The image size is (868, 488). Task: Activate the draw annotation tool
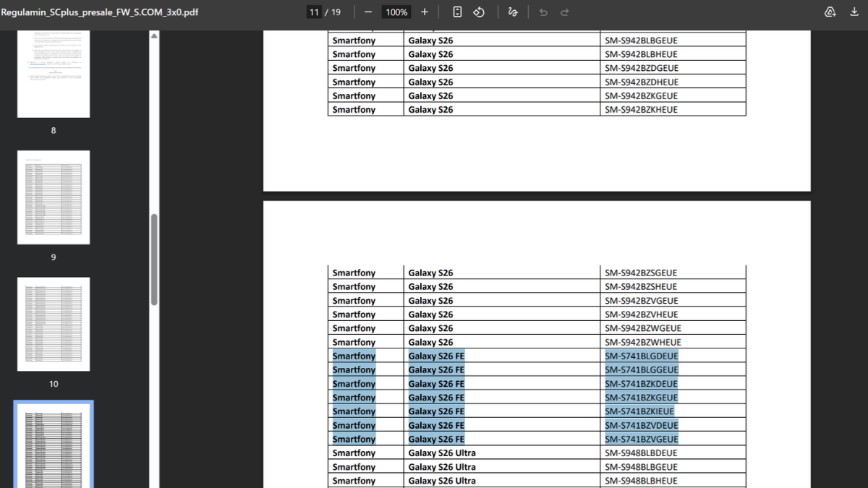(513, 12)
